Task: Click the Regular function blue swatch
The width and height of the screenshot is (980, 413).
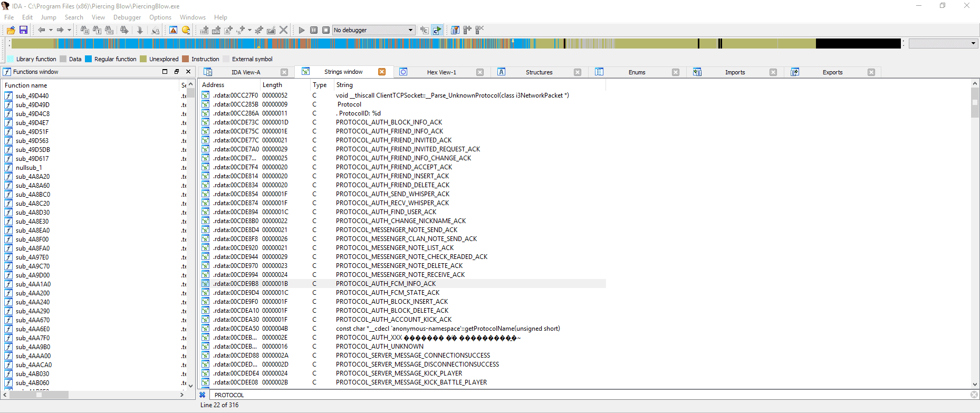Action: pos(89,59)
